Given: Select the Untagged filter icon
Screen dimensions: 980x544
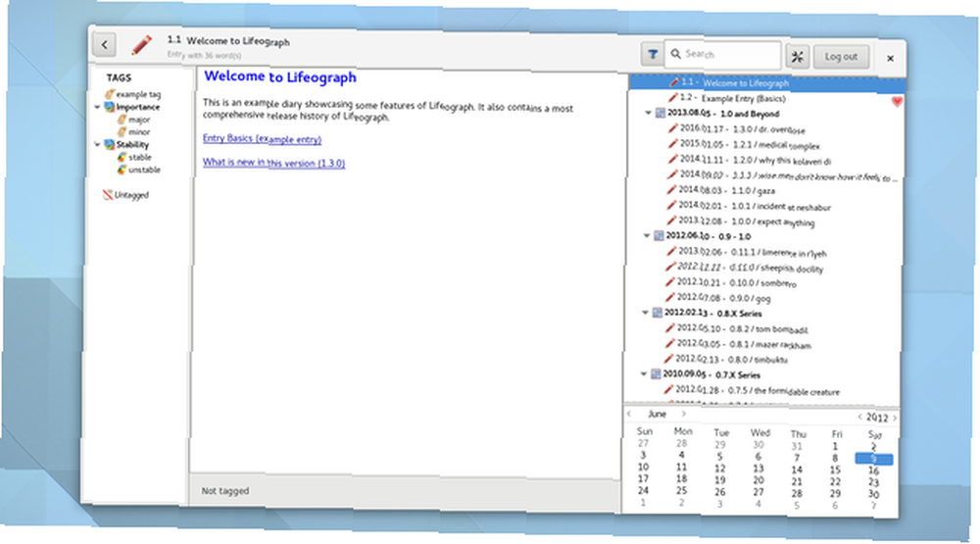Looking at the screenshot, I should (108, 194).
